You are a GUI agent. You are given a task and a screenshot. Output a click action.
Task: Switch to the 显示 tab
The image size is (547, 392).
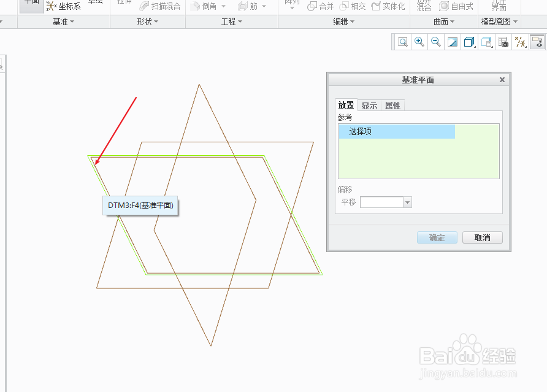tap(369, 106)
